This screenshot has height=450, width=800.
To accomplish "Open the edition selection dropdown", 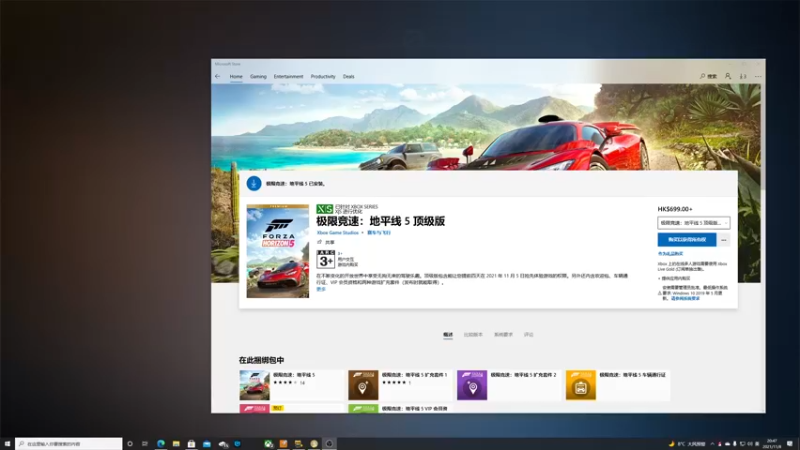I will (x=693, y=223).
